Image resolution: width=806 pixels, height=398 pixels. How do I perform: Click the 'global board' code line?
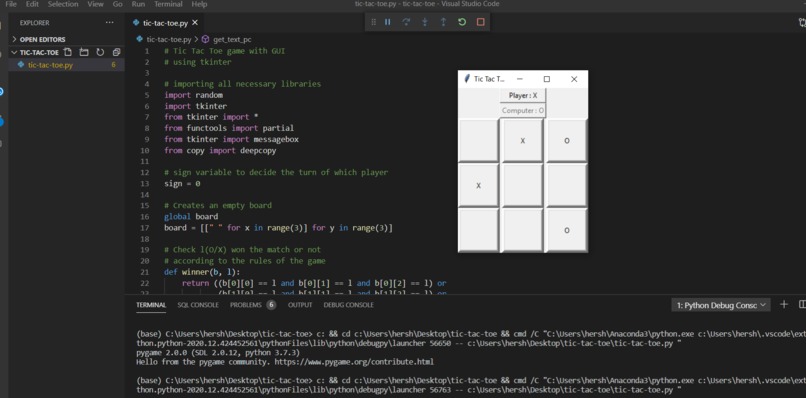[x=191, y=216]
